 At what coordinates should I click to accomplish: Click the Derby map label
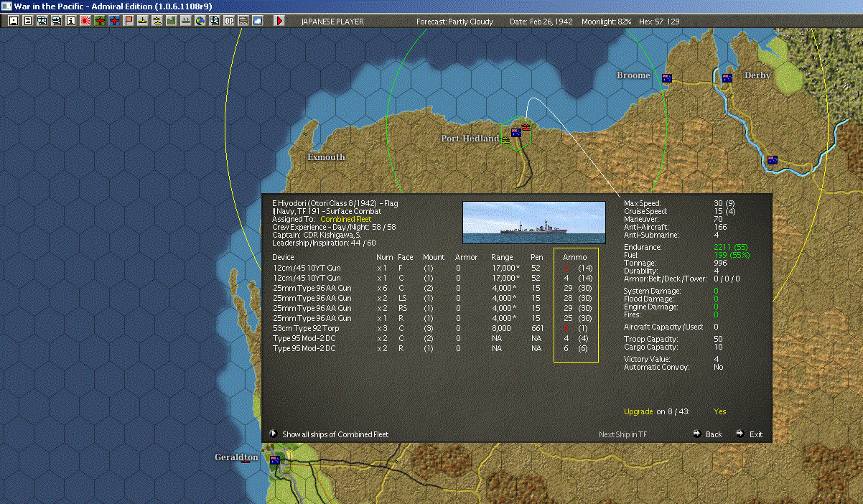click(x=757, y=75)
